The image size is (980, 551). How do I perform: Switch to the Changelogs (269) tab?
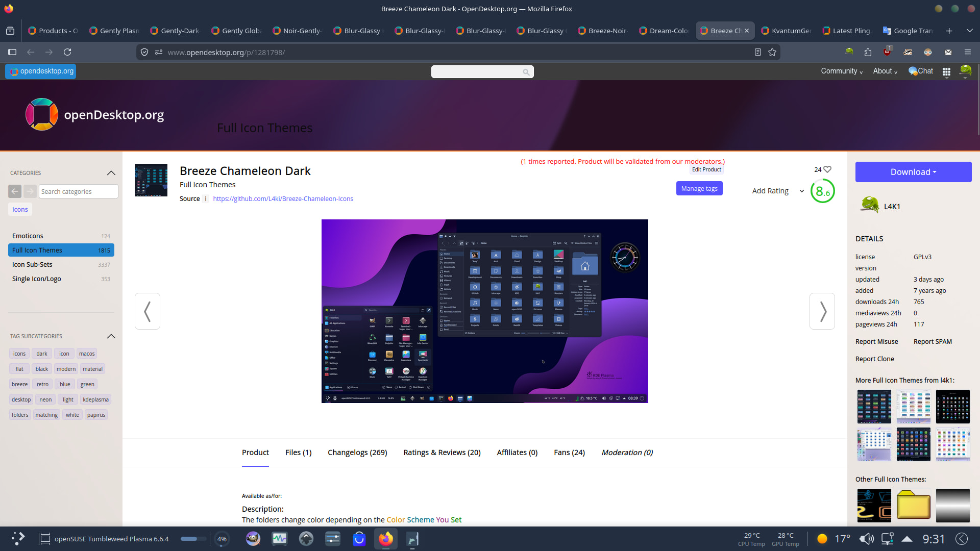point(357,453)
